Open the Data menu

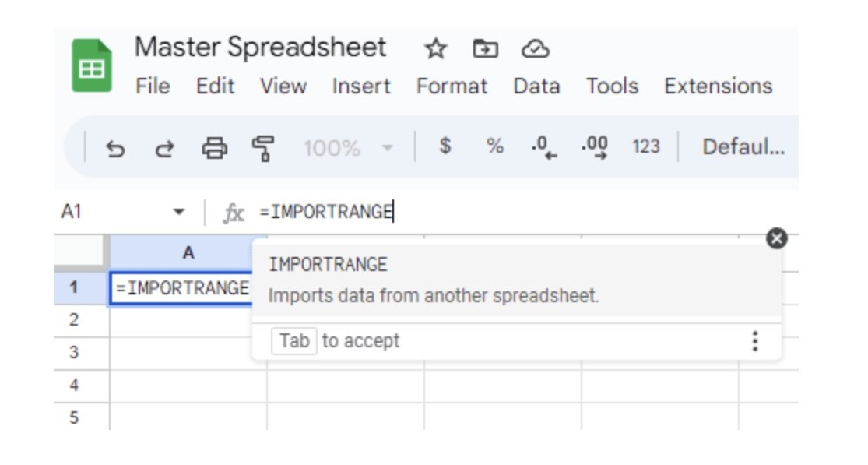[x=536, y=87]
